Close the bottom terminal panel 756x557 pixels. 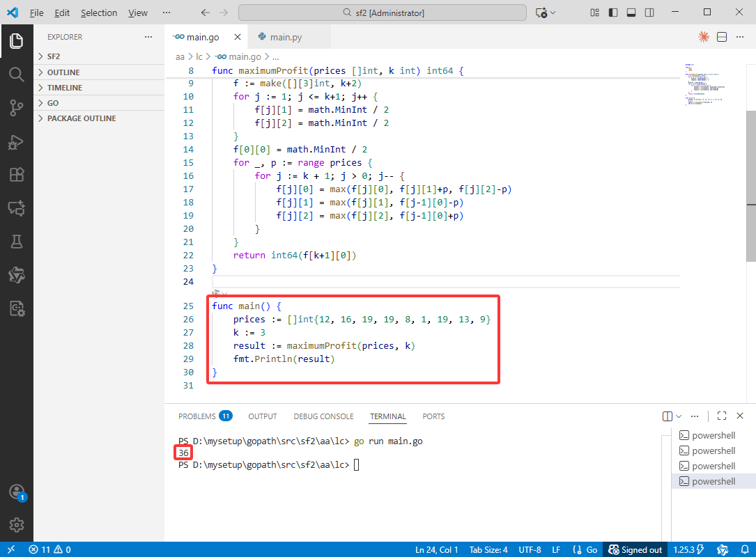point(740,416)
